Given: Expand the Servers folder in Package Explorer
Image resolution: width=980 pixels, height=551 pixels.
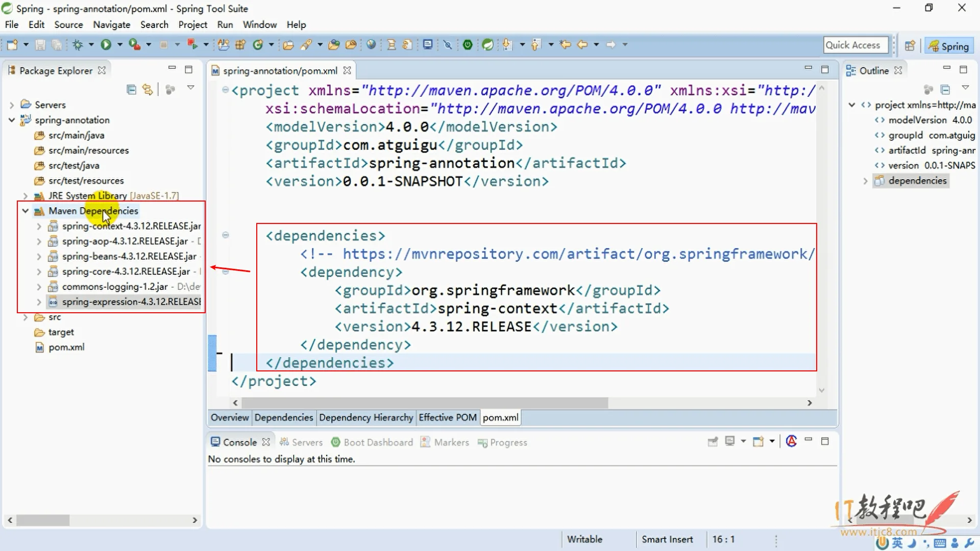Looking at the screenshot, I should 12,105.
